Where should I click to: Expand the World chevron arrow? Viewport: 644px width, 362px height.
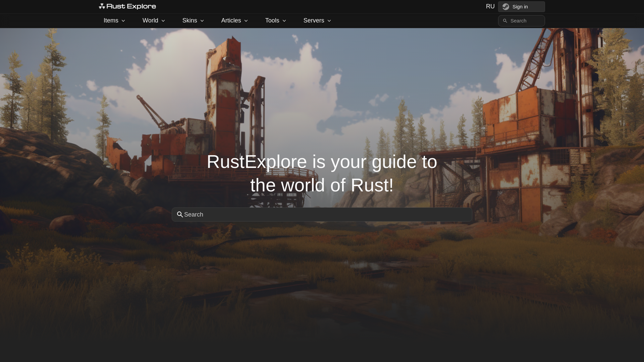(163, 21)
